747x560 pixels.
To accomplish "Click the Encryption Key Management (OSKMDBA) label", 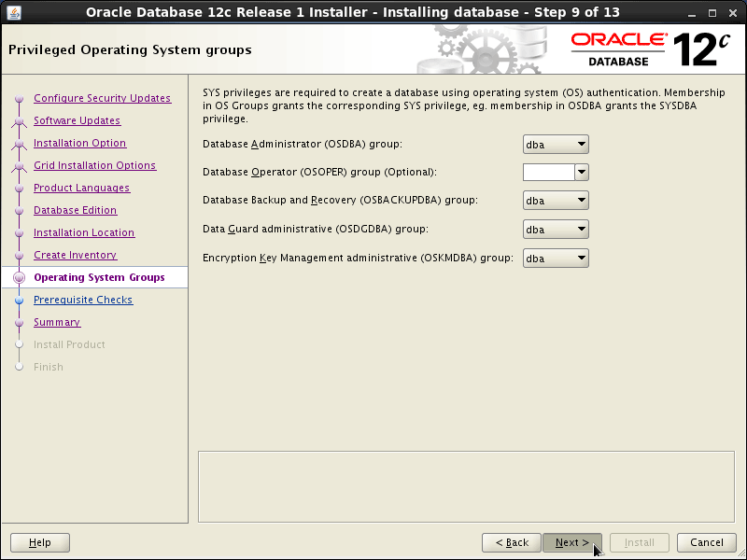I will [359, 258].
